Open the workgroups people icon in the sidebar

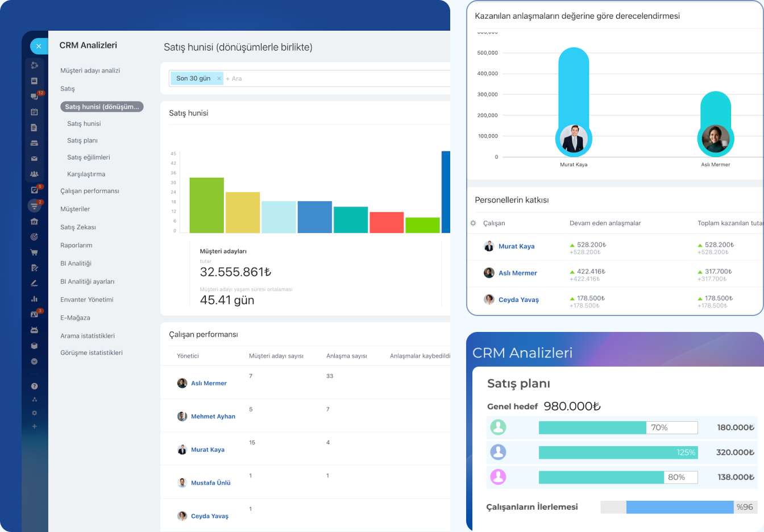click(34, 174)
